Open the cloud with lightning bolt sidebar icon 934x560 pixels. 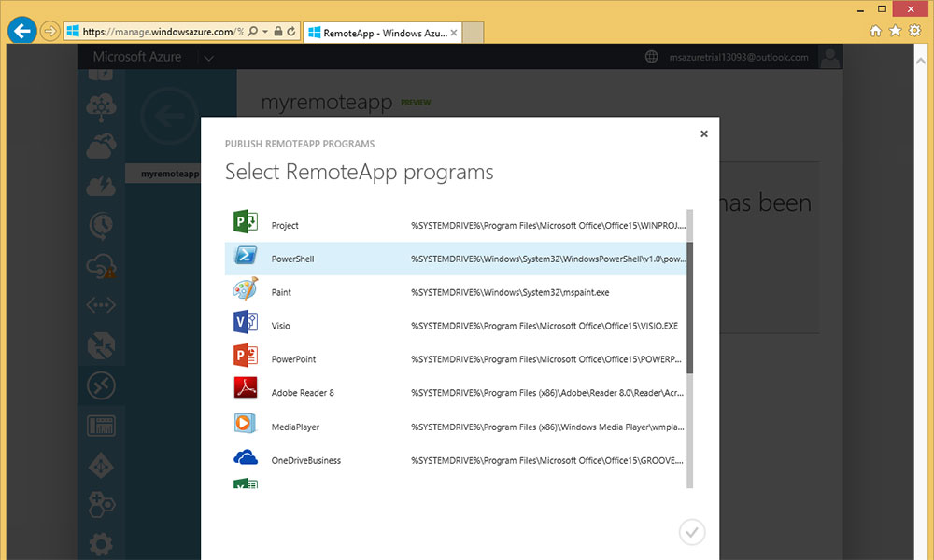[x=101, y=186]
